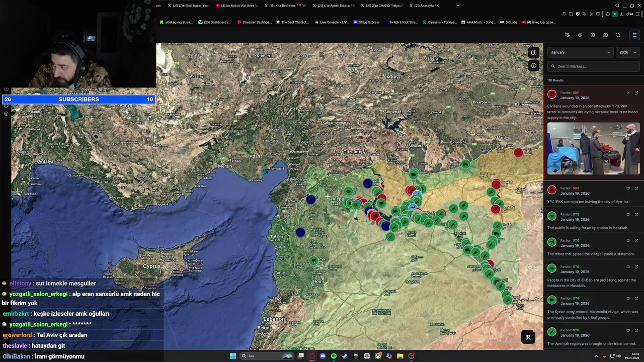Open Discord from the taskbar
Image resolution: width=644 pixels, height=362 pixels.
click(x=323, y=356)
